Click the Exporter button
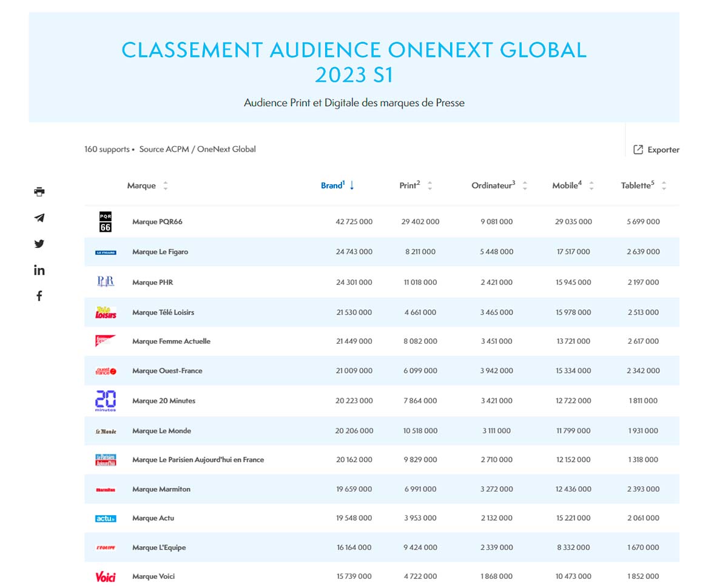 click(x=656, y=150)
